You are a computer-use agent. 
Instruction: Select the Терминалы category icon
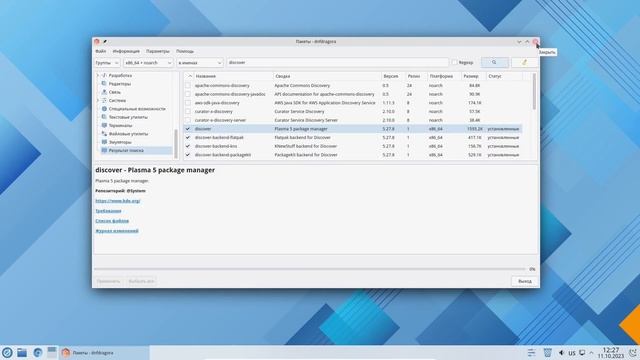click(104, 125)
